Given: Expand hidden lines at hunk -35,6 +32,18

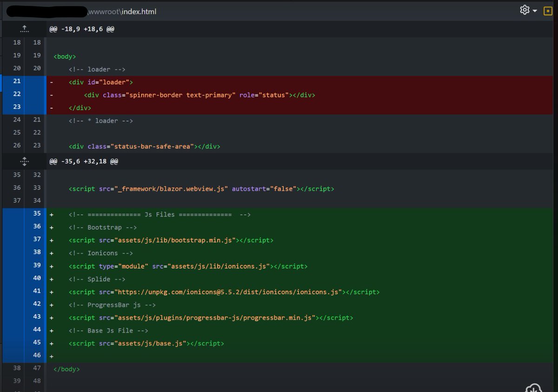Looking at the screenshot, I should click(x=25, y=162).
